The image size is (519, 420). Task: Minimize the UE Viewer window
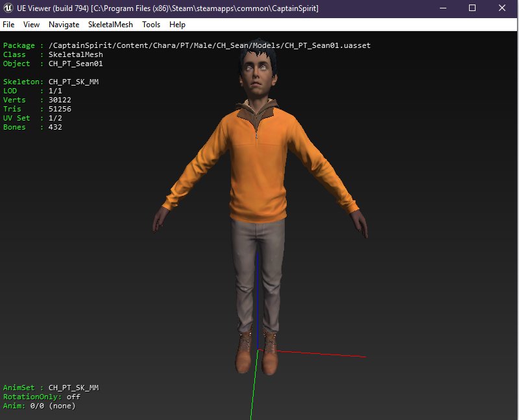(x=443, y=8)
